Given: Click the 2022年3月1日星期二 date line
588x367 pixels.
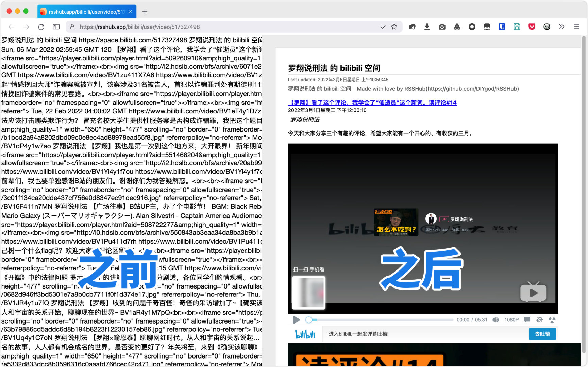Looking at the screenshot, I should 327,110.
